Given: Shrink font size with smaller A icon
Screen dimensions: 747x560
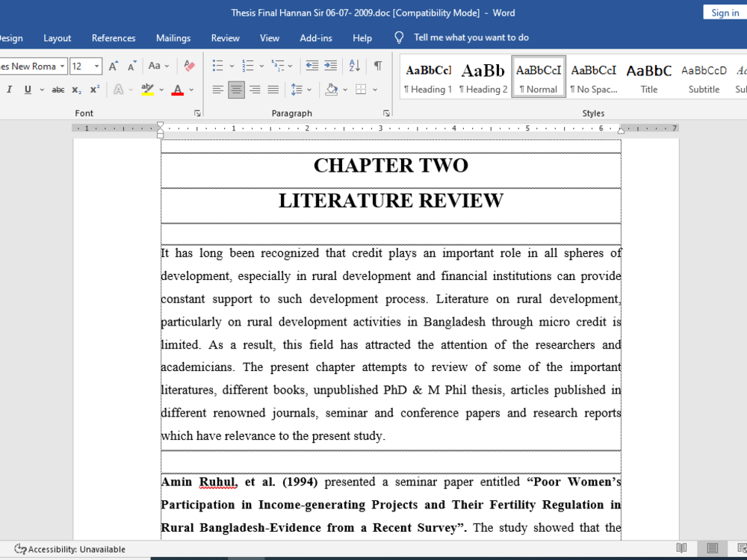Looking at the screenshot, I should tap(132, 66).
